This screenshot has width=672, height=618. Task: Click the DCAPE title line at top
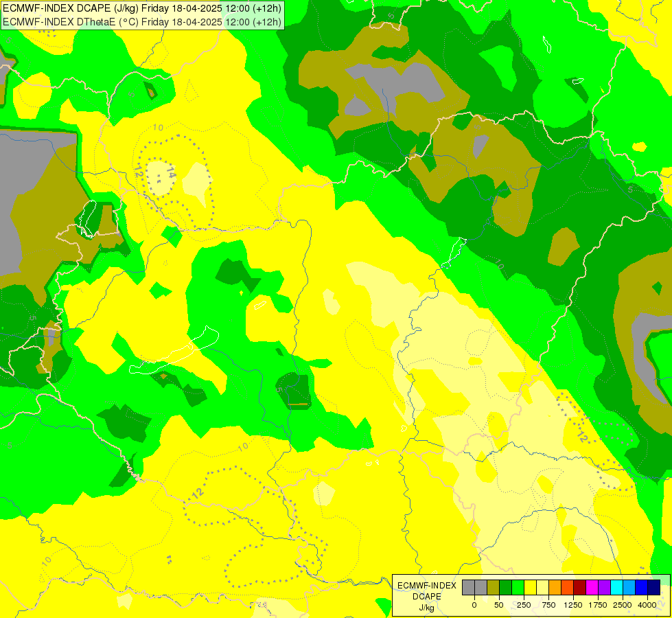tap(142, 8)
